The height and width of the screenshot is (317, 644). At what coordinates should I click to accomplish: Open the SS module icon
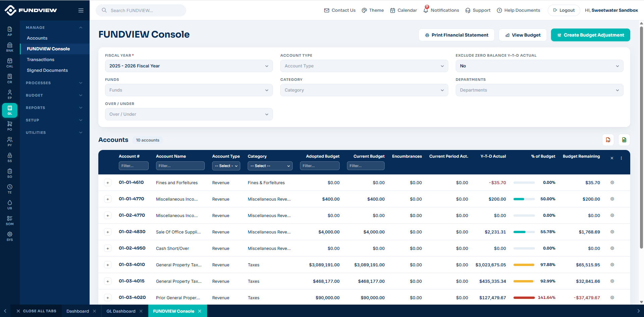(10, 157)
